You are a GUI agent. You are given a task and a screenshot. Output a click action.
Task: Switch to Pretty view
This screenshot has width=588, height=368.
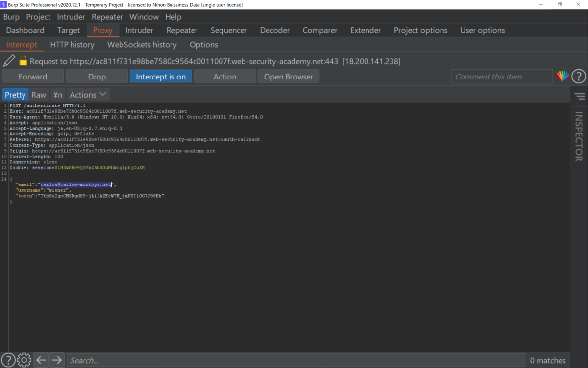(15, 95)
